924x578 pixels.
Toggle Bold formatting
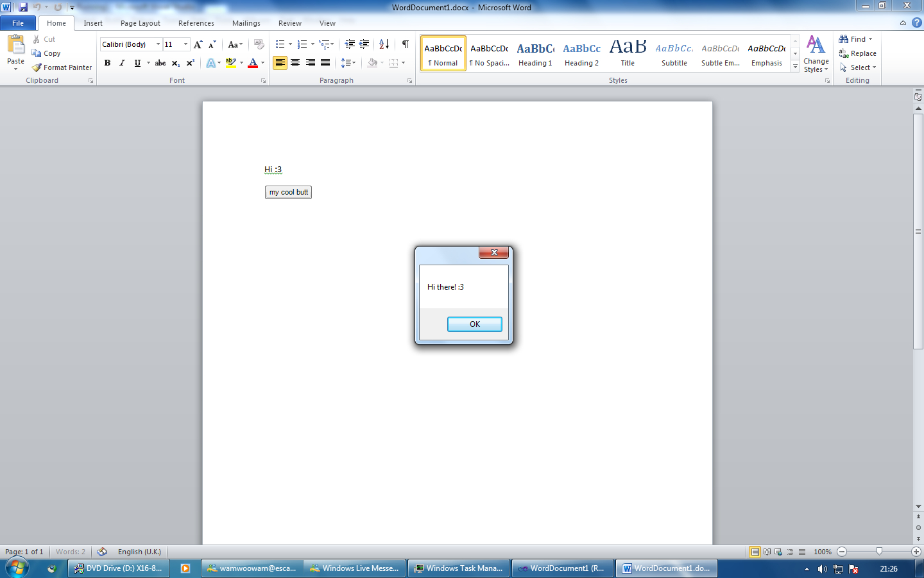click(107, 63)
